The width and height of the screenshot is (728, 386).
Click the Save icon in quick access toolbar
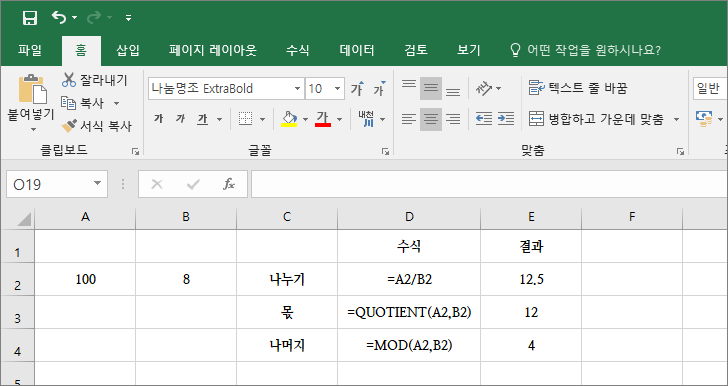point(30,18)
